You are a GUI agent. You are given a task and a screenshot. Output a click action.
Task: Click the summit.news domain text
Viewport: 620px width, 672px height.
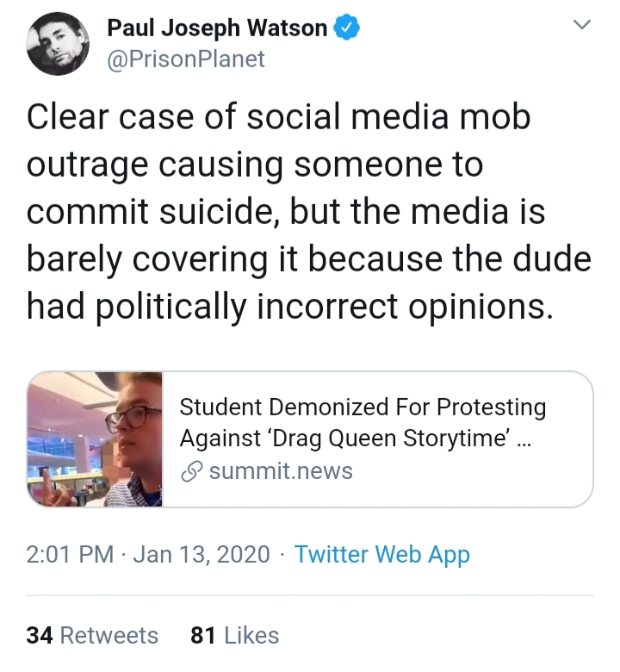[281, 471]
